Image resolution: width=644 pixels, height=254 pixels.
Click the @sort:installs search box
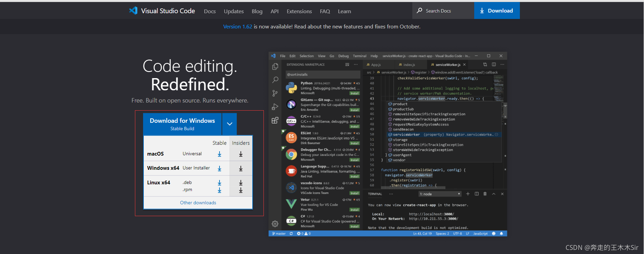click(323, 74)
